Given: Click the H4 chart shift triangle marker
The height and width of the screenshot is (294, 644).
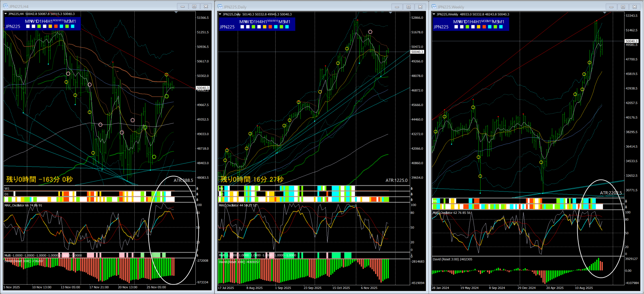Looking at the screenshot, I should click(x=176, y=12).
